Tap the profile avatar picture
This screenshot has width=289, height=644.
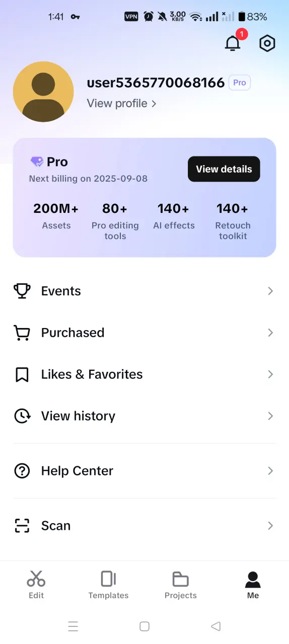point(43,92)
